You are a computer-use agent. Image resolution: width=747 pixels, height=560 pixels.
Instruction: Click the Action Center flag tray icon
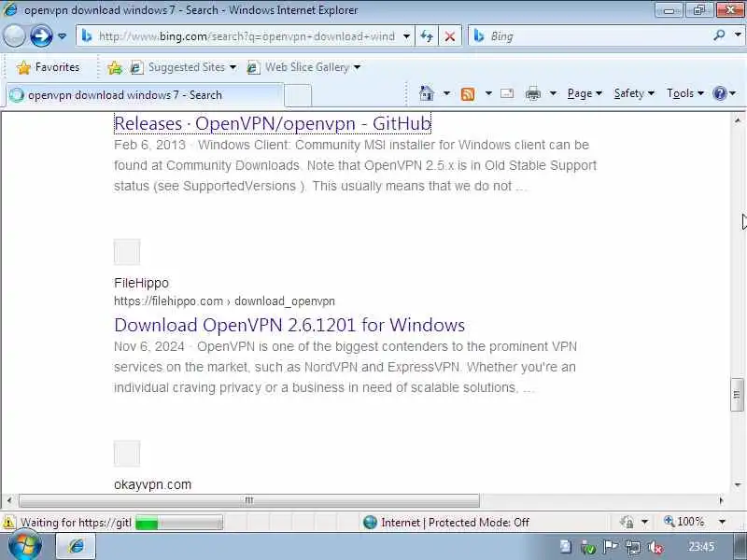pyautogui.click(x=611, y=547)
